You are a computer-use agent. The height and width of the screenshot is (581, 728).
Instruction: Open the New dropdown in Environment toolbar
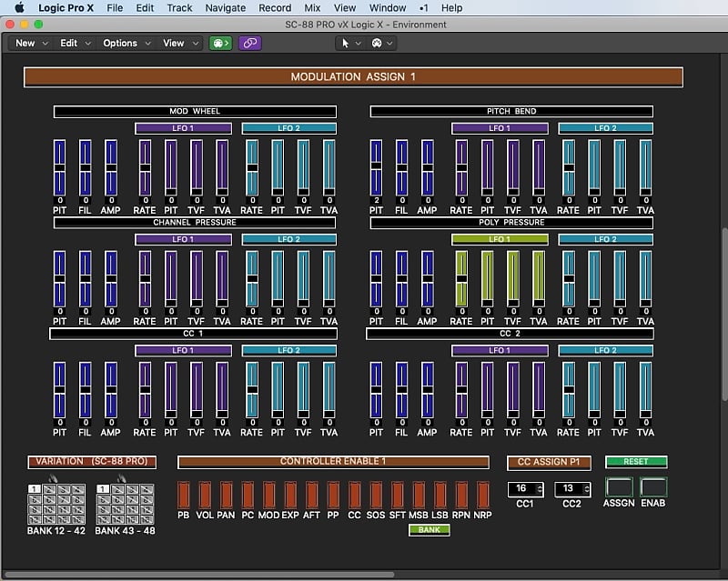coord(32,43)
